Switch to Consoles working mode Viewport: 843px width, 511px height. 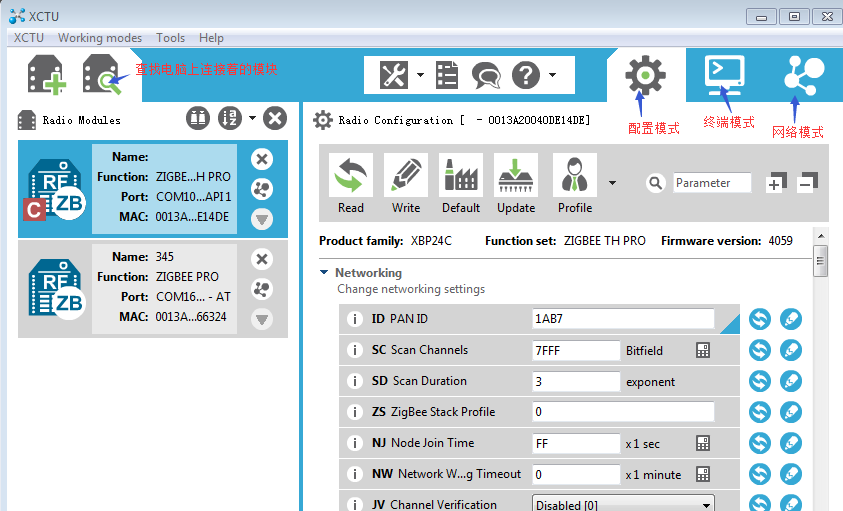point(725,73)
